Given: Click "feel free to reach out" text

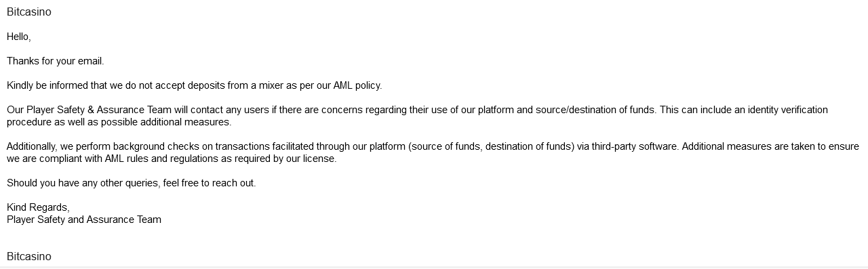Looking at the screenshot, I should tap(209, 183).
